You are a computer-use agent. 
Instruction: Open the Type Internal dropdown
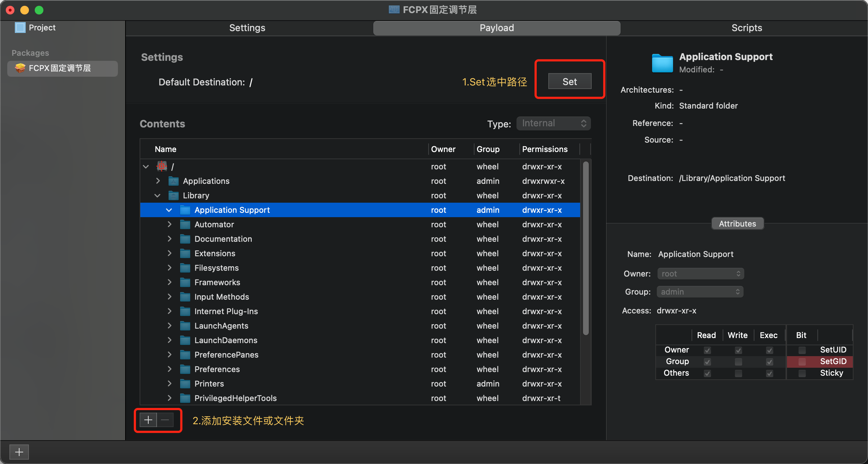click(x=553, y=123)
